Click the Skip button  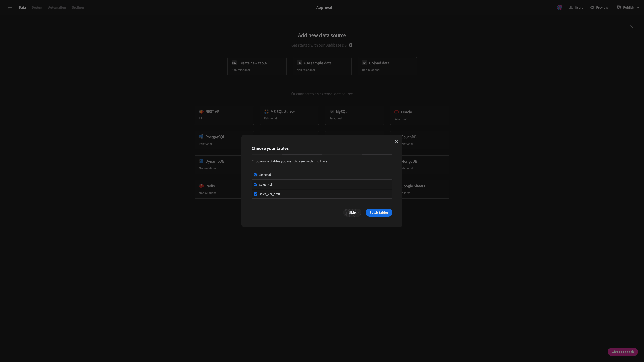tap(352, 213)
